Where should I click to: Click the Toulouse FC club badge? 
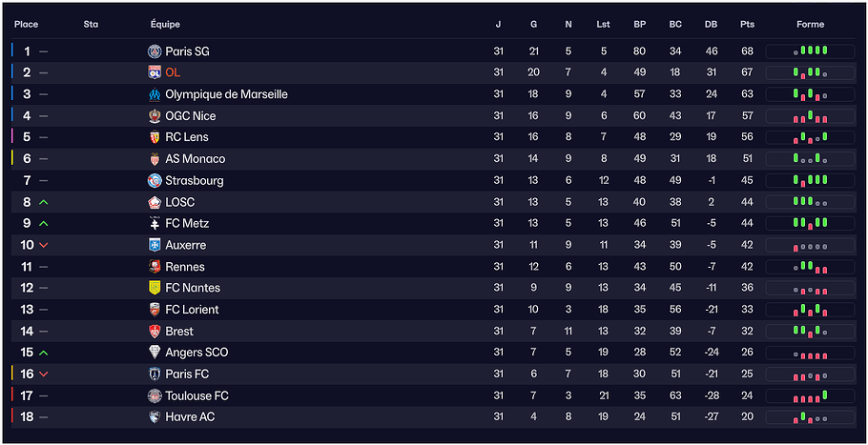155,395
